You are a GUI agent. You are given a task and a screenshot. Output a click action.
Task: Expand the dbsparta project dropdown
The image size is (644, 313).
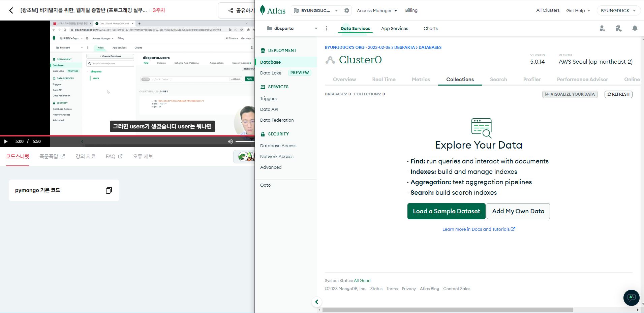292,29
